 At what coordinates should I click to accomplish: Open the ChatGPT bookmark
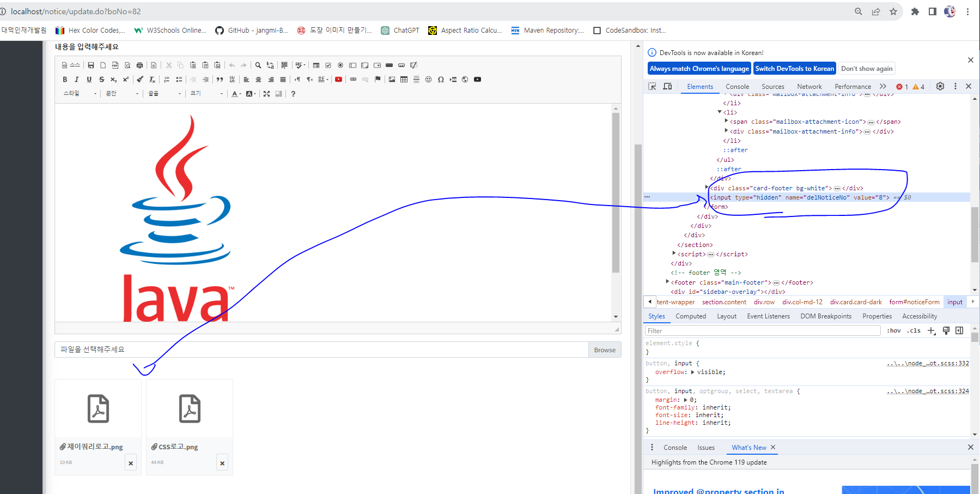pyautogui.click(x=400, y=31)
